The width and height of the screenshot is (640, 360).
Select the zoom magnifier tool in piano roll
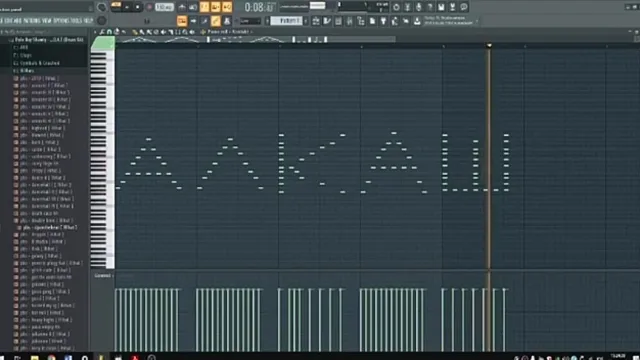[x=185, y=32]
